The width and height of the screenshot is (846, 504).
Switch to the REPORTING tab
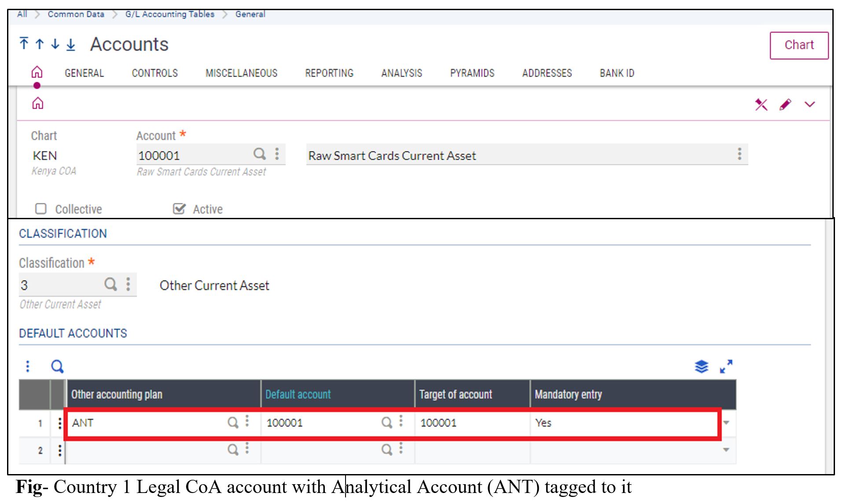click(x=329, y=73)
